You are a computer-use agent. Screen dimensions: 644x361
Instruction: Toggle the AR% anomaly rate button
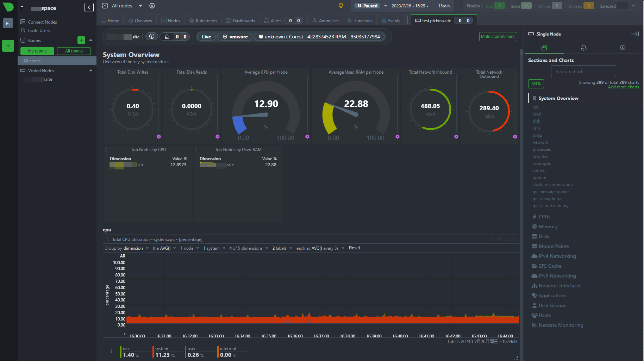[x=536, y=84]
